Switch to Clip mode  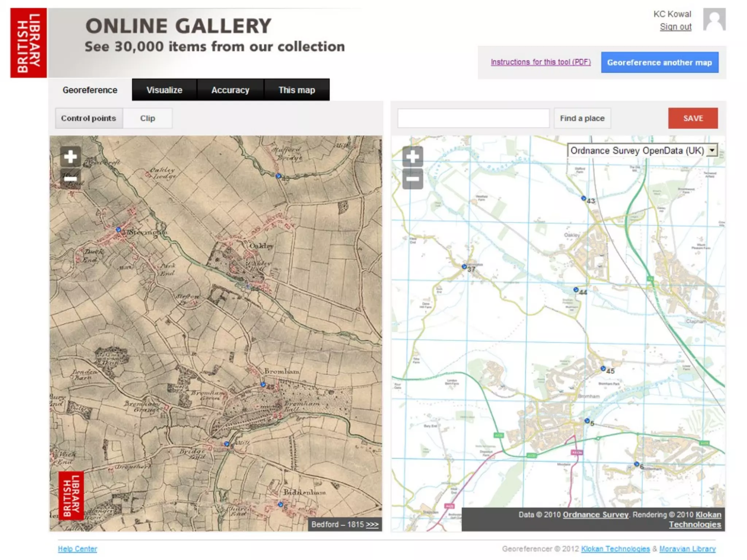[x=148, y=118]
